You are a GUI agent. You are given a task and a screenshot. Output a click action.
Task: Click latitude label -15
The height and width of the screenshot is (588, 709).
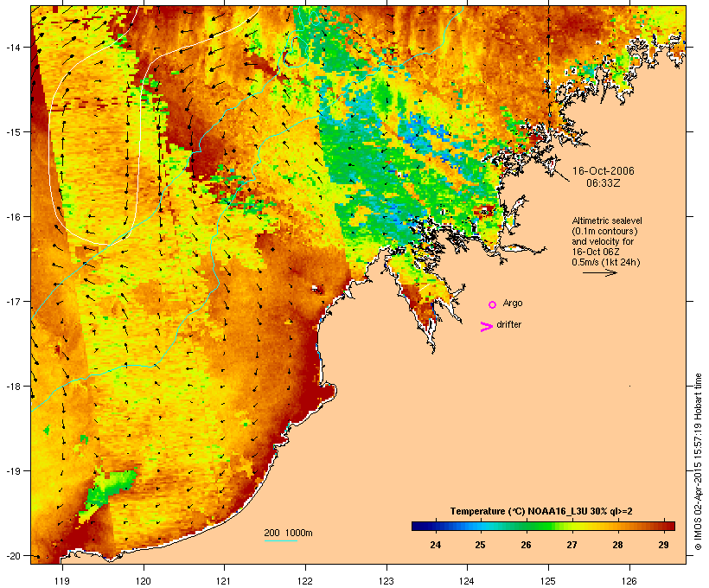coord(12,132)
